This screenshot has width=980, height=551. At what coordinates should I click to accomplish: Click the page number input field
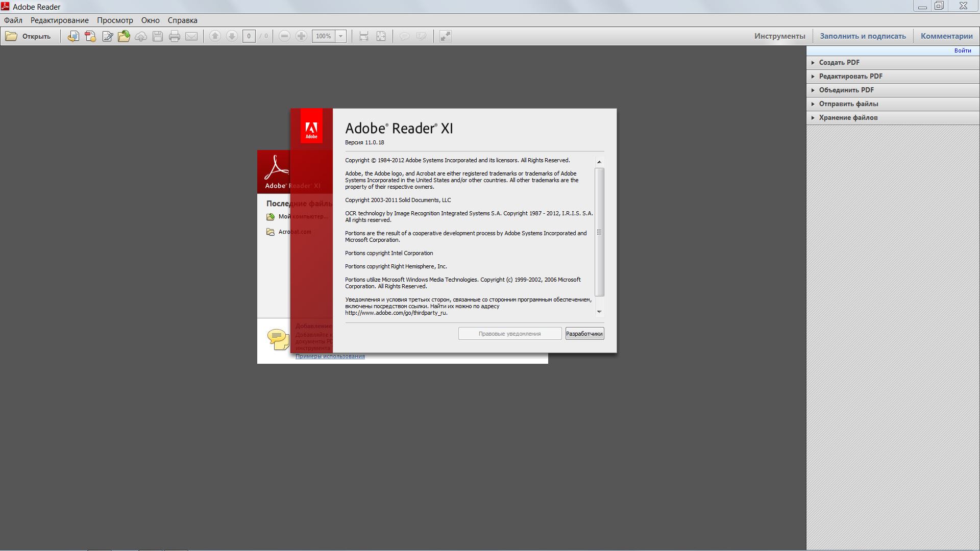[249, 36]
